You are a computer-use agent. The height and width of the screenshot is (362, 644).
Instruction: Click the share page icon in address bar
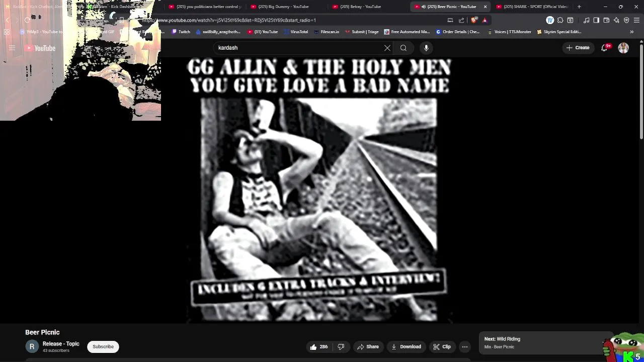coord(461,20)
